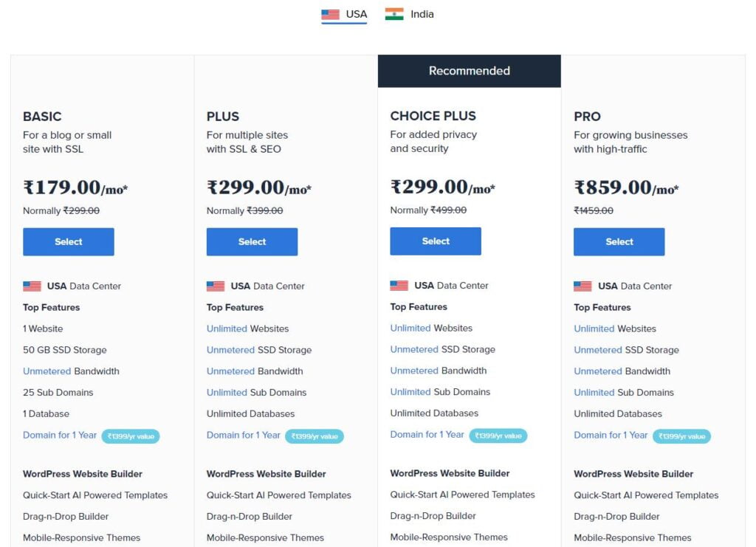The image size is (756, 547).
Task: Select the Basic plan
Action: tap(69, 242)
